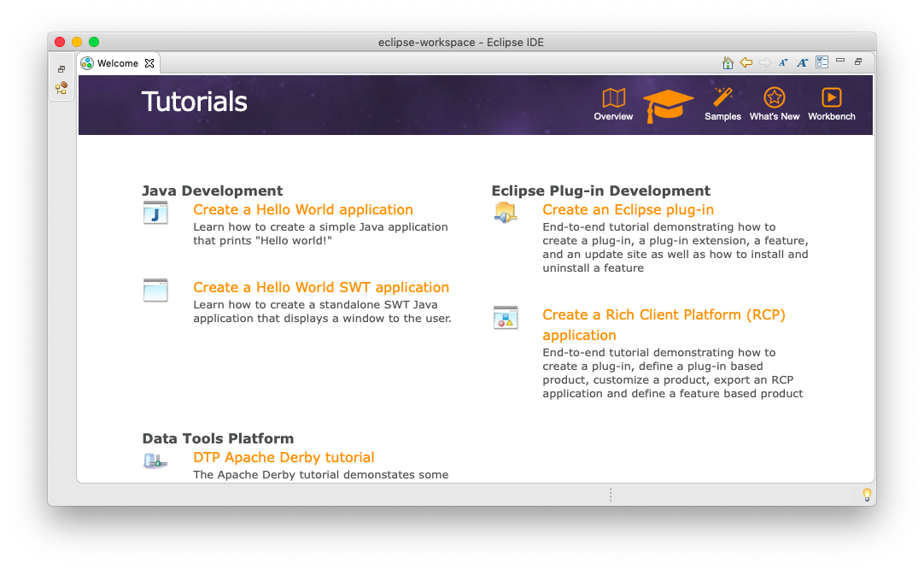
Task: Click the Welcome tab globe icon
Action: 87,63
